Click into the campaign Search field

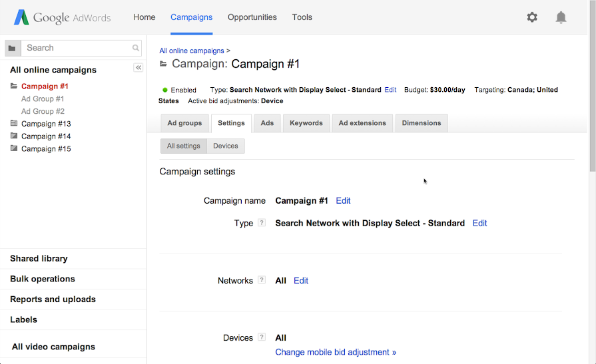pos(77,48)
